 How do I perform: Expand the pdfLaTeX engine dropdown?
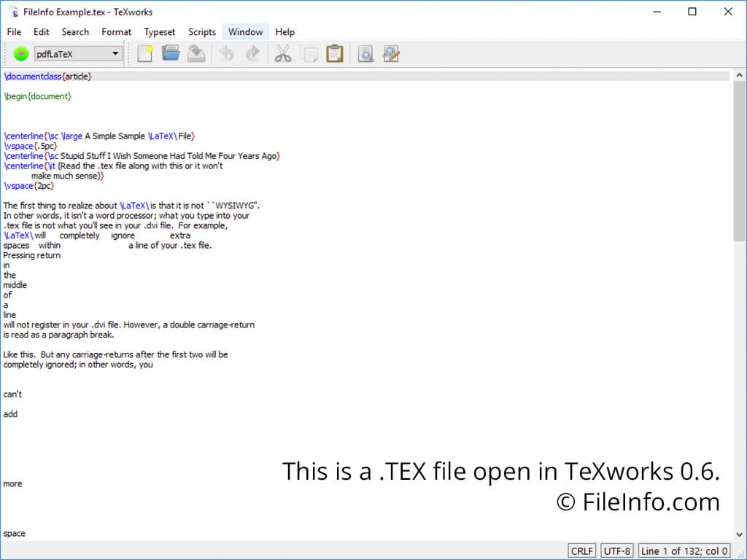[x=115, y=53]
